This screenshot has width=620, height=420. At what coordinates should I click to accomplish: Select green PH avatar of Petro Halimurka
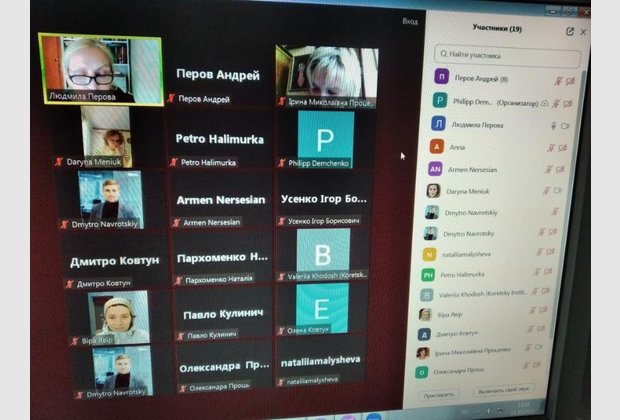(x=428, y=274)
